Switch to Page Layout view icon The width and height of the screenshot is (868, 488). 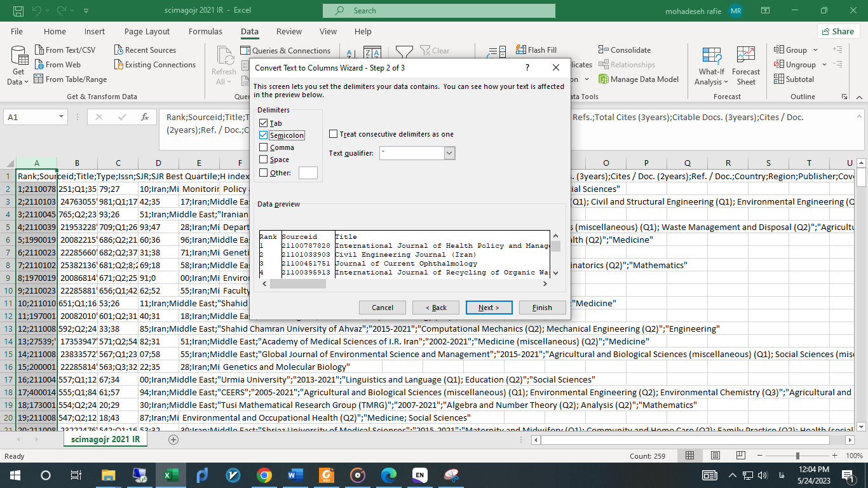(715, 456)
